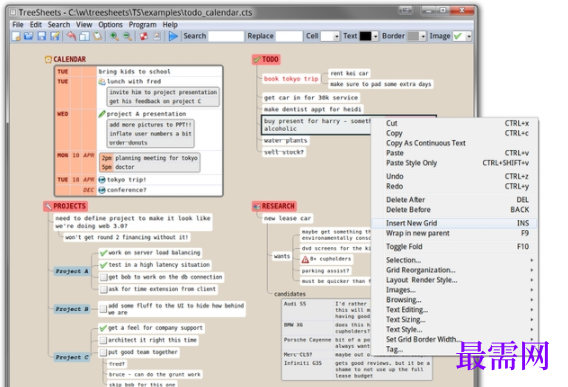
Task: Select Copy As Continuous Text
Action: [x=426, y=143]
